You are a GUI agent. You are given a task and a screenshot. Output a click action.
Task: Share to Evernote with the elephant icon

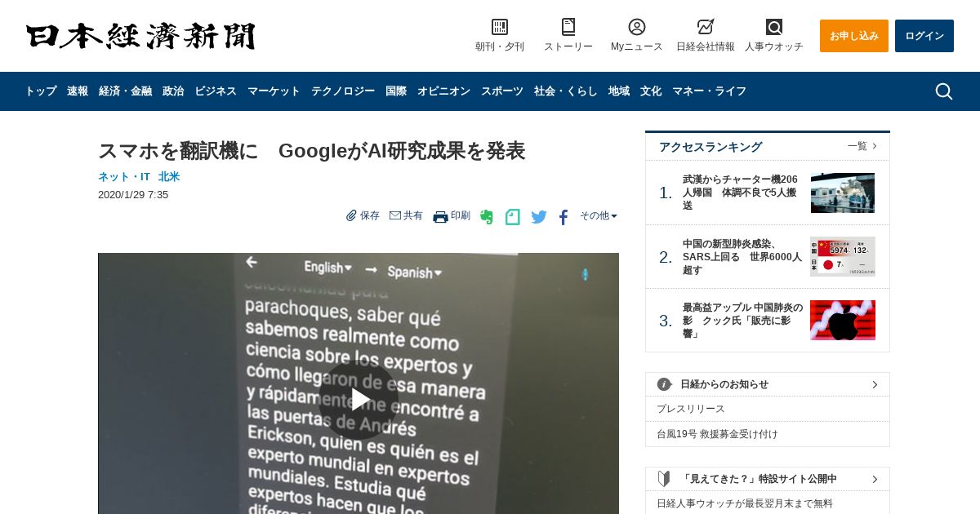(487, 217)
